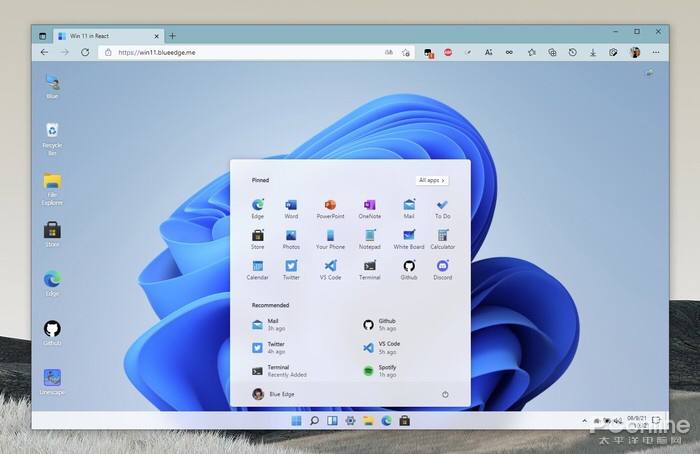Screen dimensions: 700x454
Task: Open a new browser tab
Action: click(x=172, y=35)
